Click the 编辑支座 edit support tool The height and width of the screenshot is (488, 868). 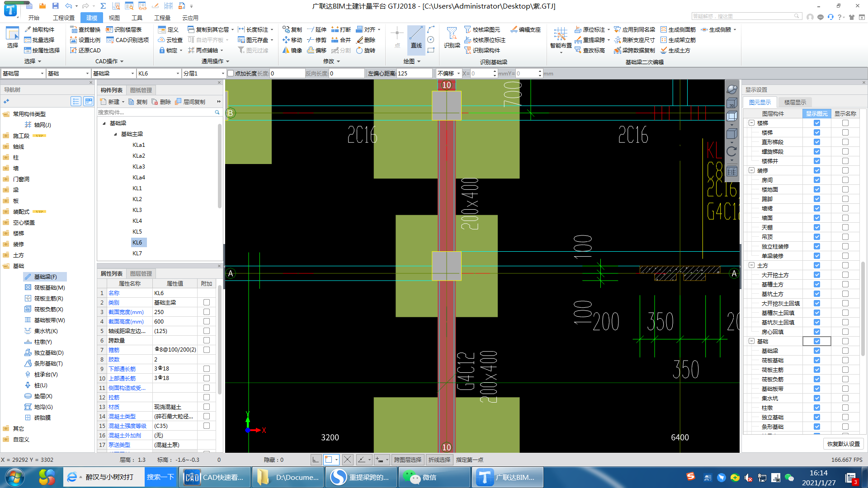click(526, 29)
